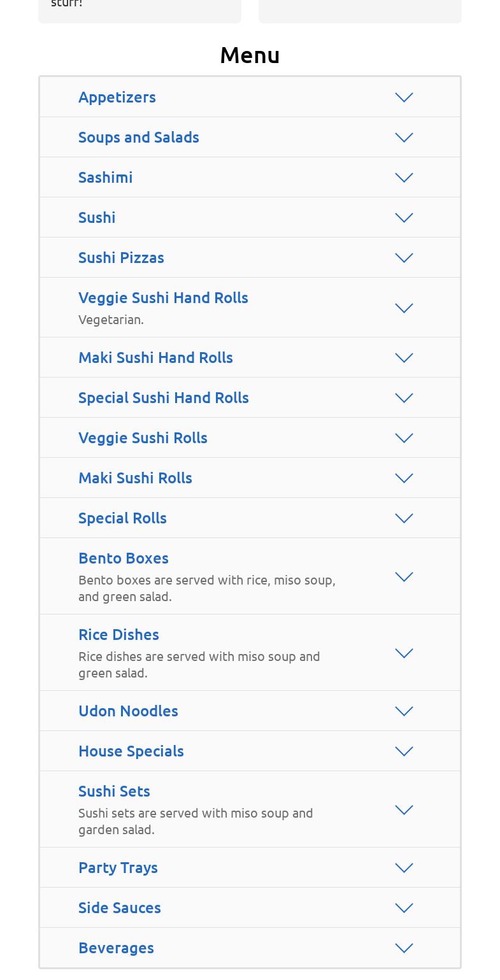Expand the Sushi menu section
This screenshot has width=500, height=980.
pyautogui.click(x=97, y=218)
